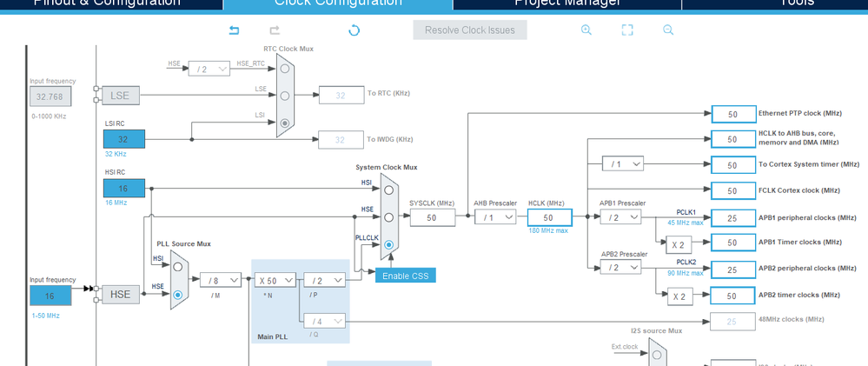Screen dimensions: 868x366
Task: Click the HSI RC 16 block
Action: coord(124,189)
